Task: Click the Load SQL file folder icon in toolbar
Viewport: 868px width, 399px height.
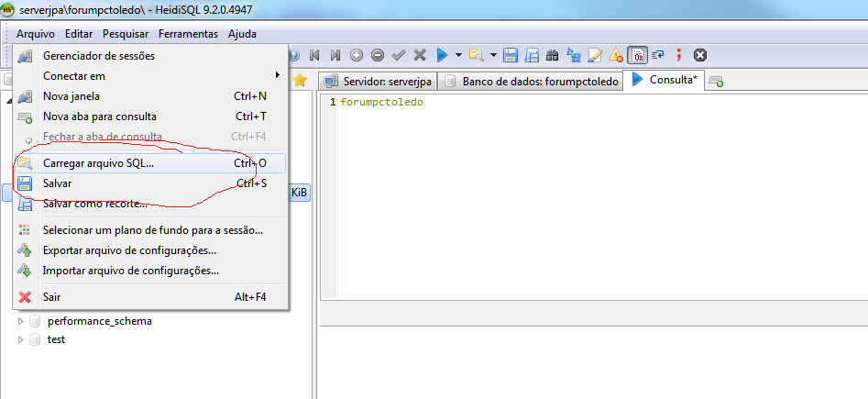Action: coord(476,55)
